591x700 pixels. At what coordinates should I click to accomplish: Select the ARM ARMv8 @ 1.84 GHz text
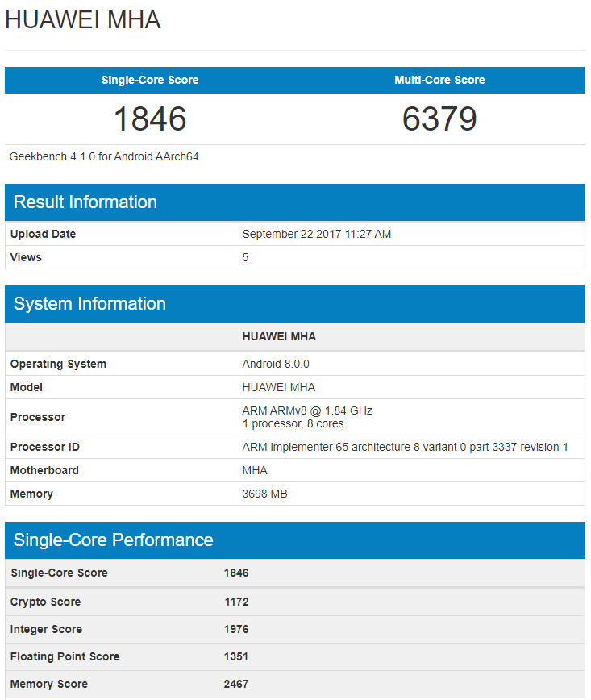point(307,410)
